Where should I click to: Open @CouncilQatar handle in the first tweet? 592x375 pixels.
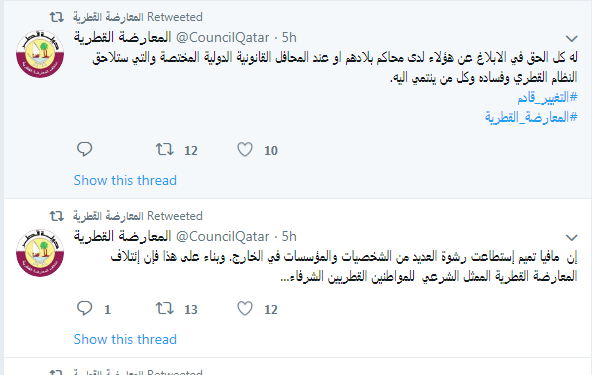222,37
